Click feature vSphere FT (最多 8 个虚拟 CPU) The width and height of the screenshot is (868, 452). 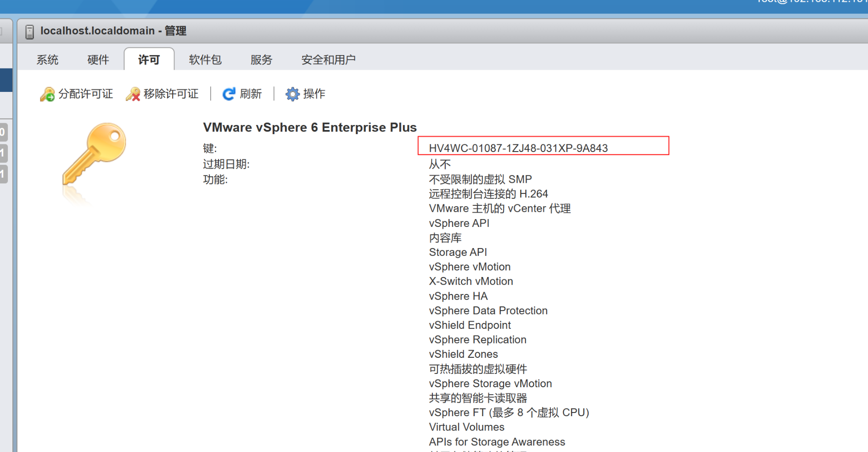pyautogui.click(x=509, y=412)
